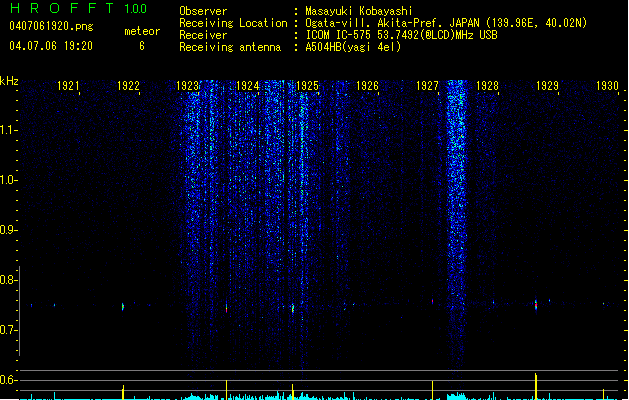The image size is (629, 400).
Task: Click the 1.0 kHz axis label
Action: pos(8,180)
